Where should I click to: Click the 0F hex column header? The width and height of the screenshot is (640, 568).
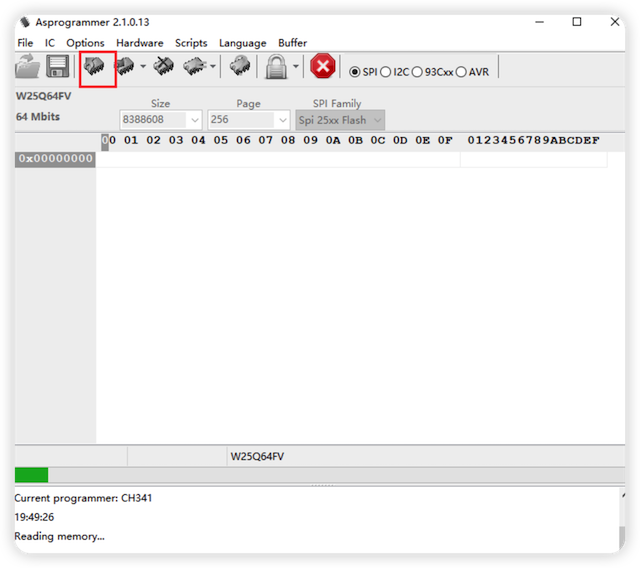coord(445,140)
